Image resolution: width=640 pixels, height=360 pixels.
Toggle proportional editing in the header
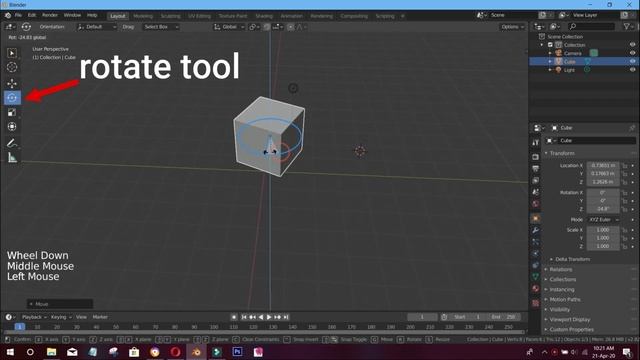(x=290, y=27)
